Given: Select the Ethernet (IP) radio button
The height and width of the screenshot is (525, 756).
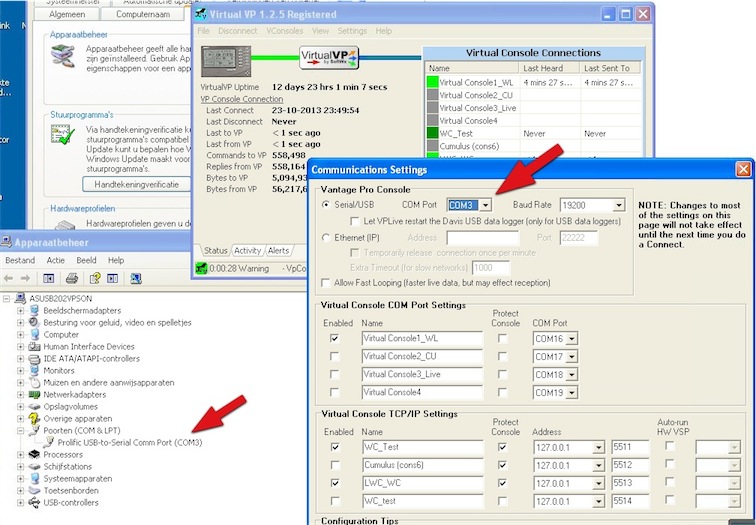Looking at the screenshot, I should [x=326, y=238].
